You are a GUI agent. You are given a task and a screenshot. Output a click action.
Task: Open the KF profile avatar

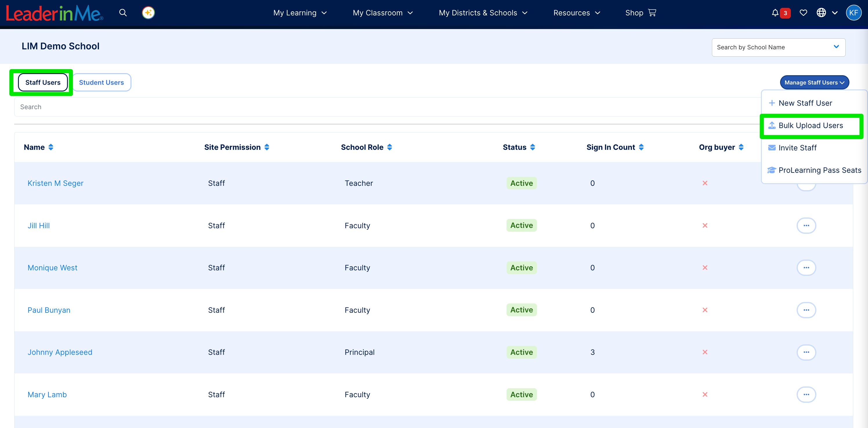click(853, 13)
